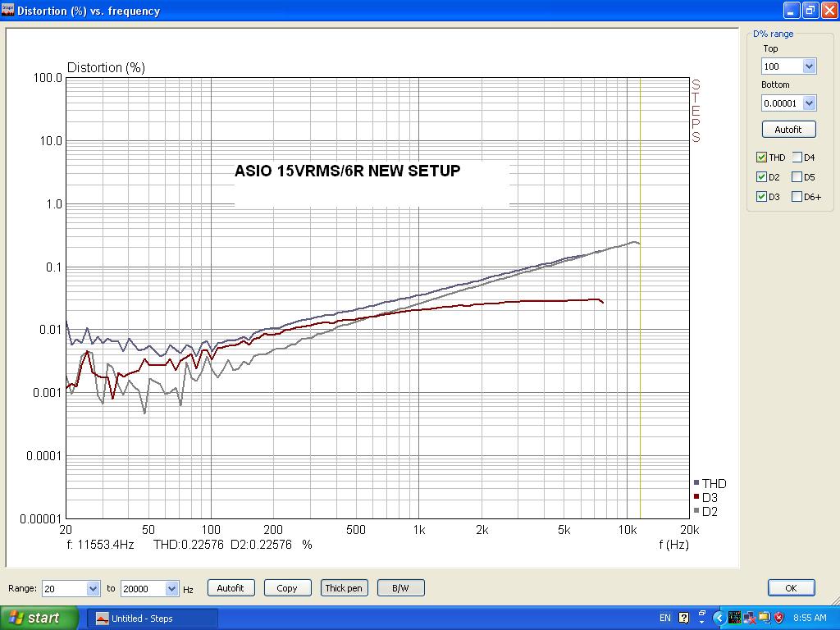
Task: Uncheck the D3 checkbox
Action: click(x=761, y=197)
